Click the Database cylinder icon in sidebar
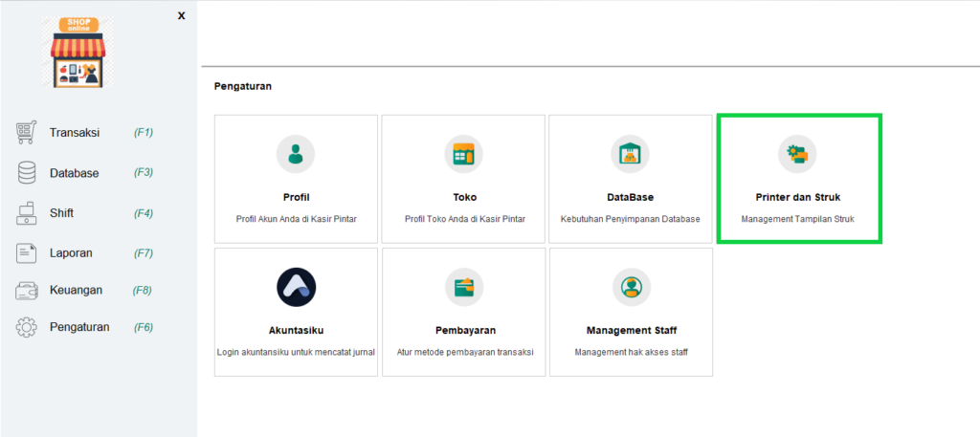Image resolution: width=980 pixels, height=437 pixels. tap(27, 173)
